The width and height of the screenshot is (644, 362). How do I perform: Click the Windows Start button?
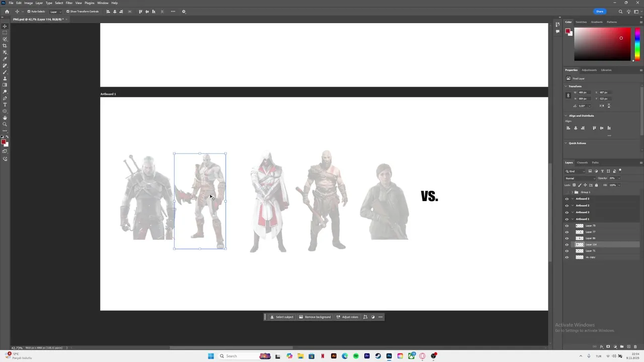(x=211, y=356)
